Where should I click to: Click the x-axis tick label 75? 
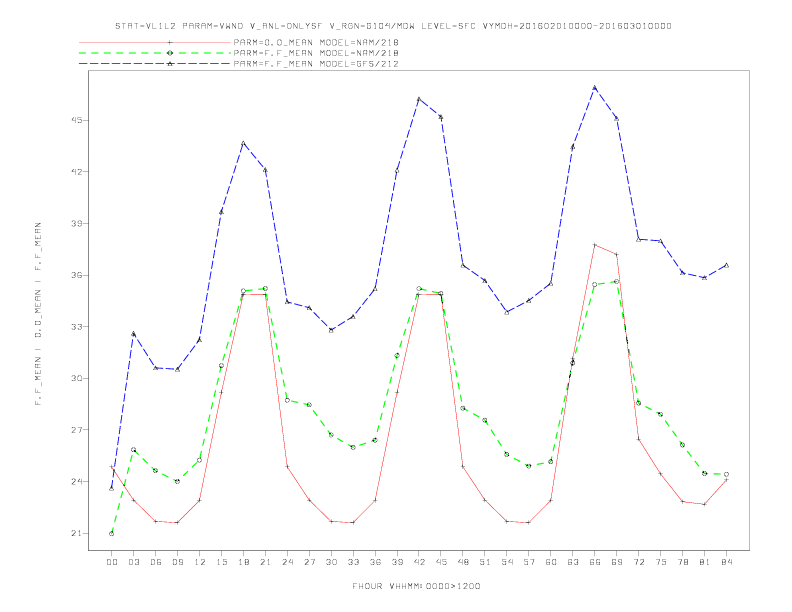point(661,562)
